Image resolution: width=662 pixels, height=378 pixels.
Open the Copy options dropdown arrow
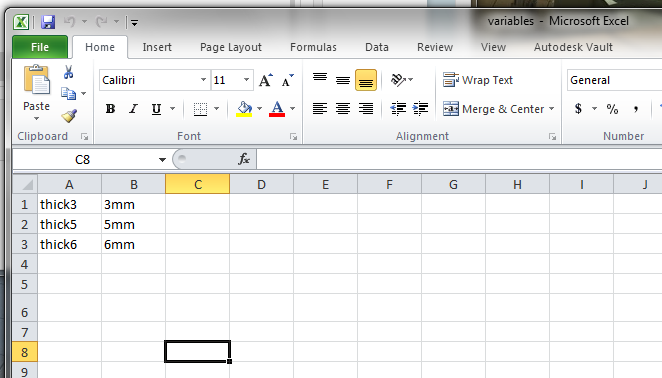coord(84,93)
